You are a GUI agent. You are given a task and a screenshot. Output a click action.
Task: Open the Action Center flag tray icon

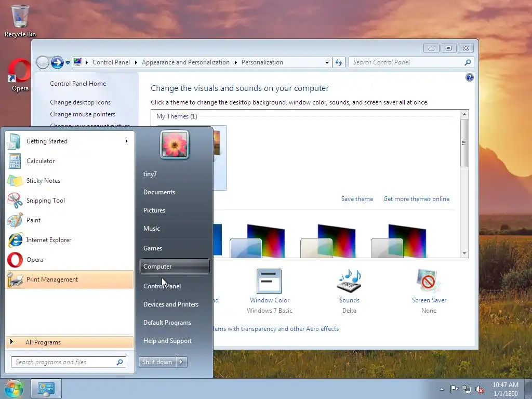coord(454,389)
